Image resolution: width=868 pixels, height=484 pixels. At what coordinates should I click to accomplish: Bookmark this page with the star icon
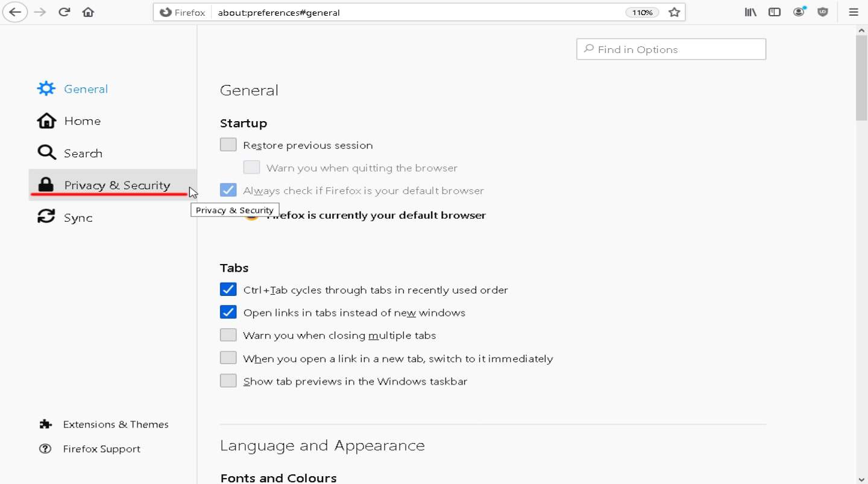coord(674,12)
